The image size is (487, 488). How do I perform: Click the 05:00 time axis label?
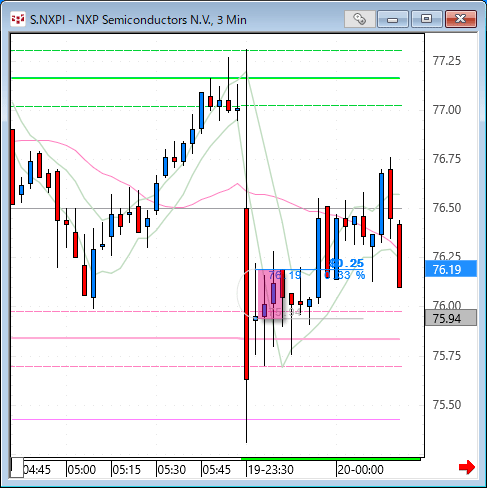pyautogui.click(x=82, y=470)
